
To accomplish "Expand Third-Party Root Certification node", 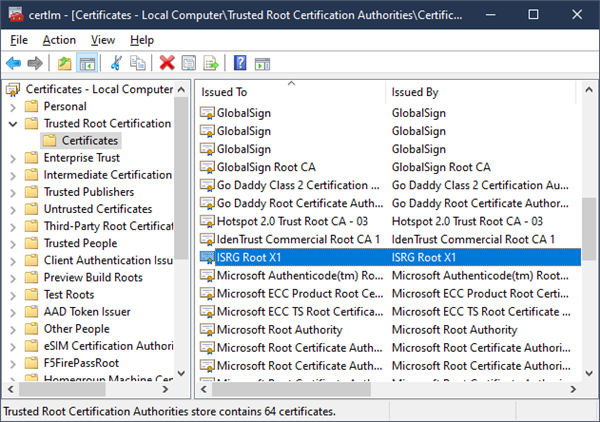I will tap(13, 227).
